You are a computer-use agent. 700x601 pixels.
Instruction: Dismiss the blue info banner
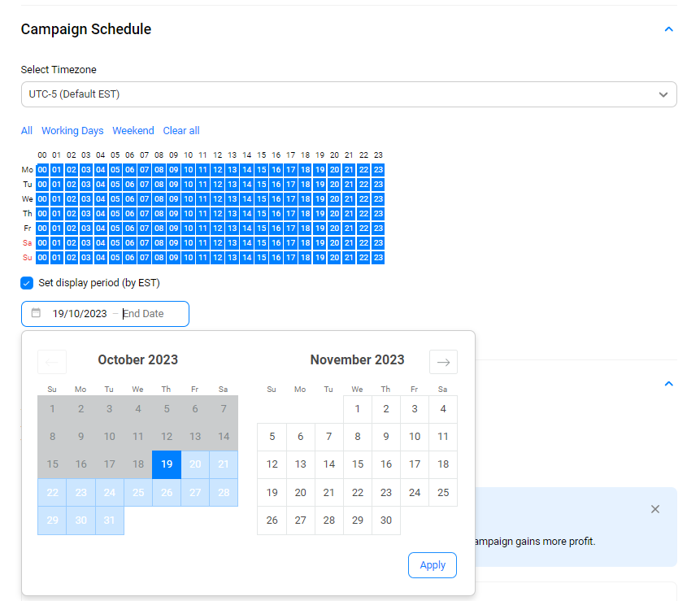pyautogui.click(x=655, y=509)
